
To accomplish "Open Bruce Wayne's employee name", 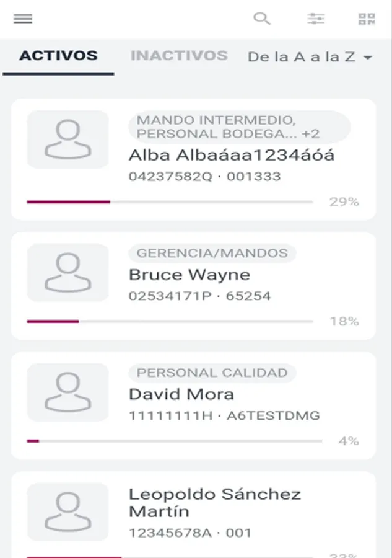I will coord(189,275).
